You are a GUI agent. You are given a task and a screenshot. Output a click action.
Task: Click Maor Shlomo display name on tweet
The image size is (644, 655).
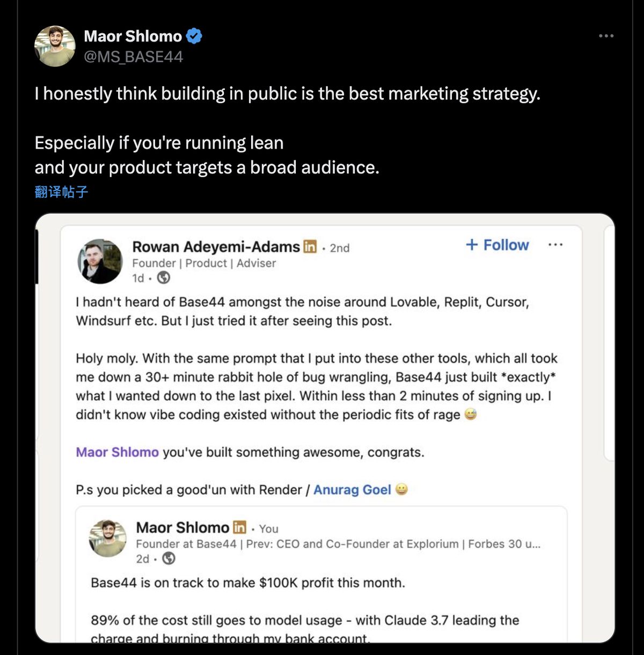tap(133, 36)
